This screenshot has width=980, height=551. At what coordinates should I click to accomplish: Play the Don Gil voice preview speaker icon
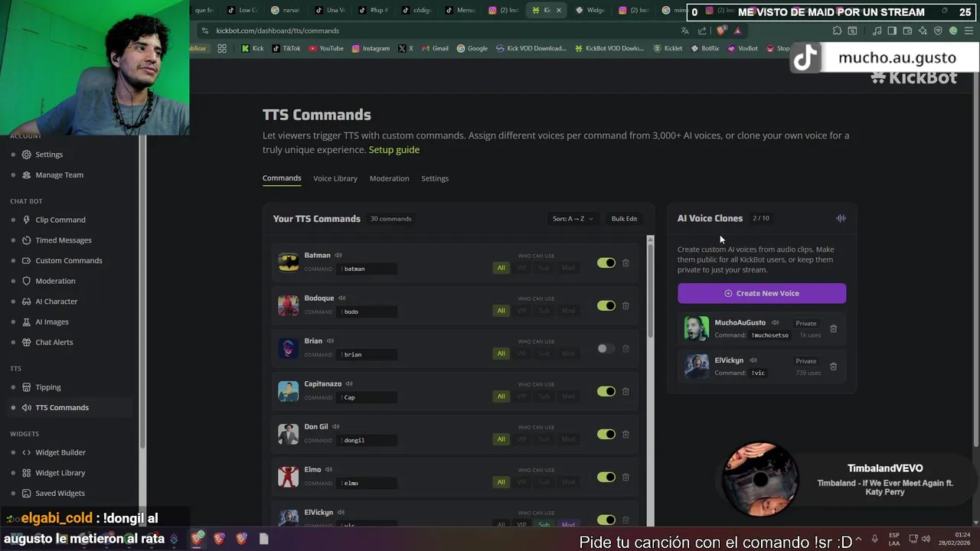pyautogui.click(x=336, y=426)
